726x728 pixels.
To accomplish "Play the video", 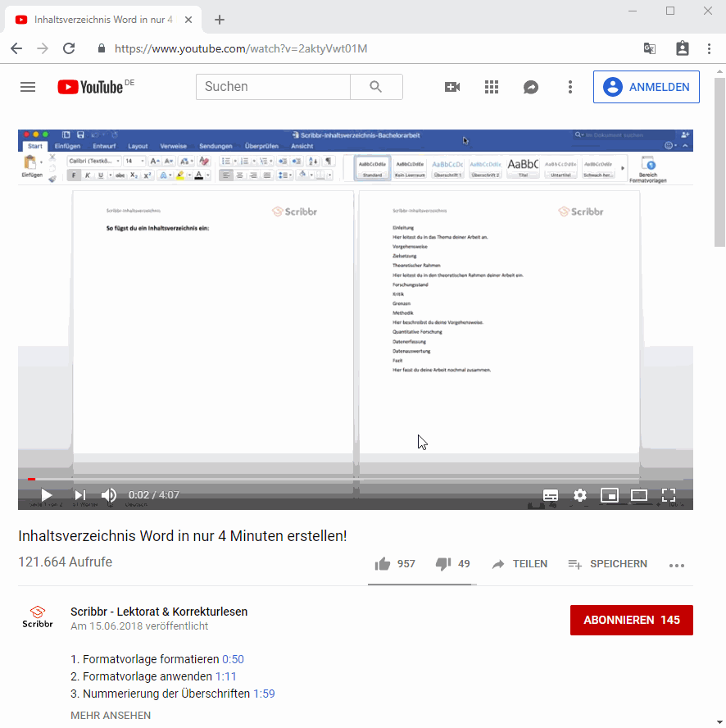I will coord(47,495).
